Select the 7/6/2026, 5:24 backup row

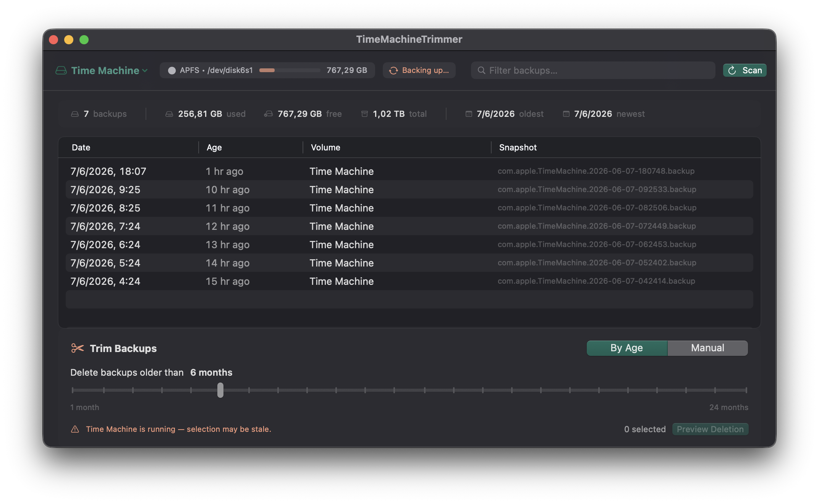409,263
